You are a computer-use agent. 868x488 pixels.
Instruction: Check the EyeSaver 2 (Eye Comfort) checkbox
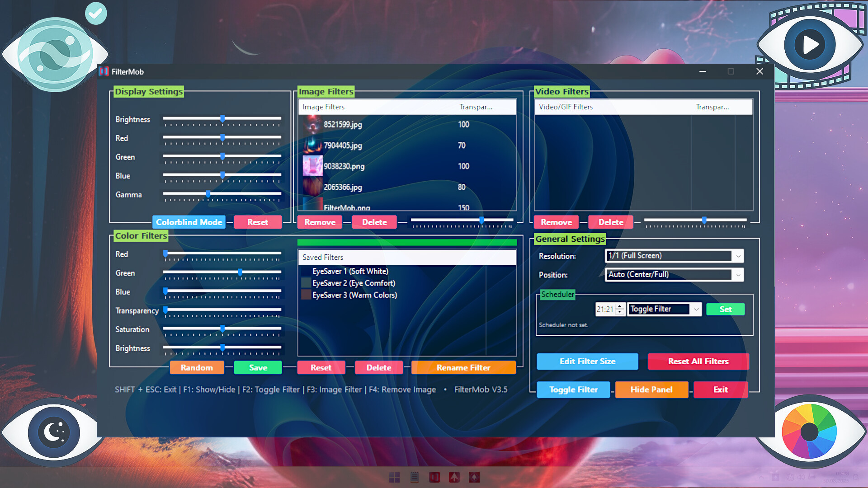307,283
